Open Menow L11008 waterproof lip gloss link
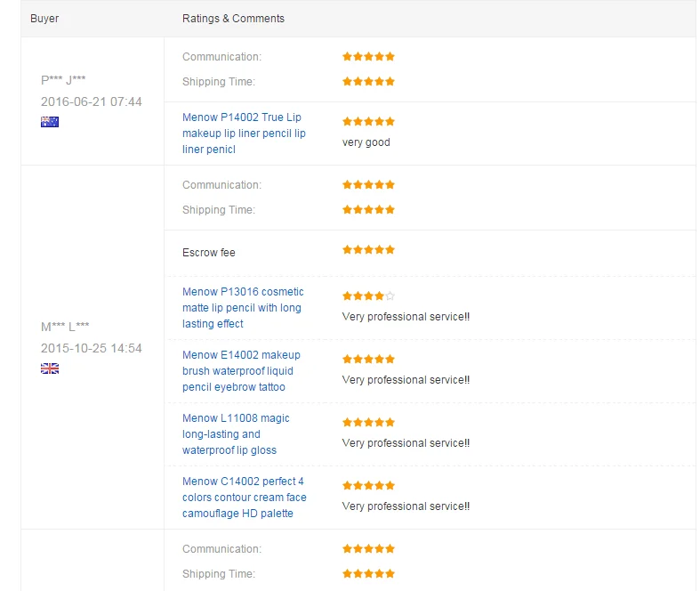The height and width of the screenshot is (591, 700). point(236,434)
